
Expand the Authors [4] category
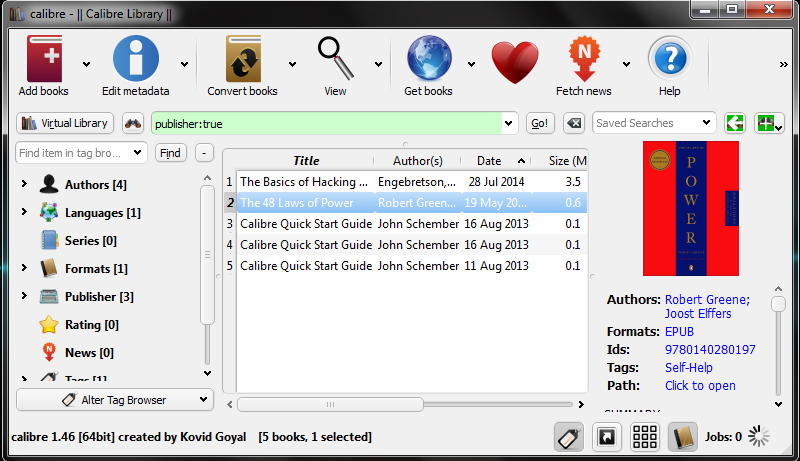coord(24,184)
